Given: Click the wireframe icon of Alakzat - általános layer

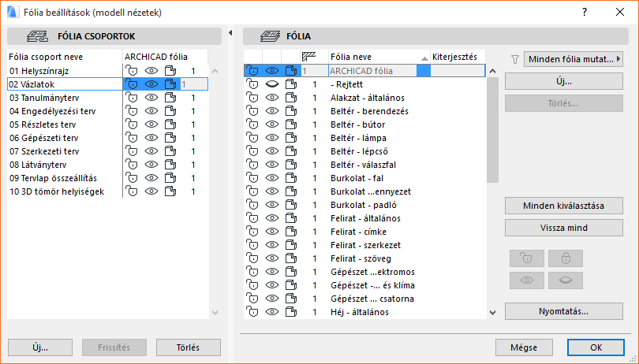Looking at the screenshot, I should pos(291,98).
